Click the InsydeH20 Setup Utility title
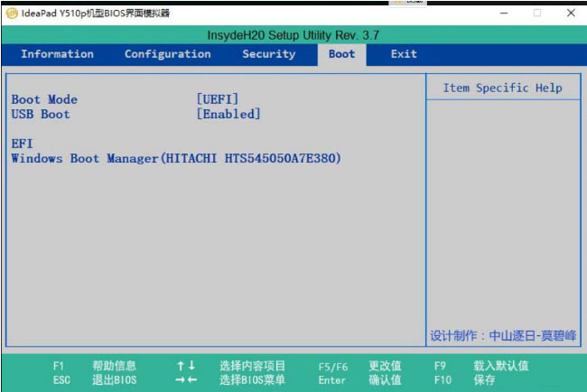 tap(293, 35)
